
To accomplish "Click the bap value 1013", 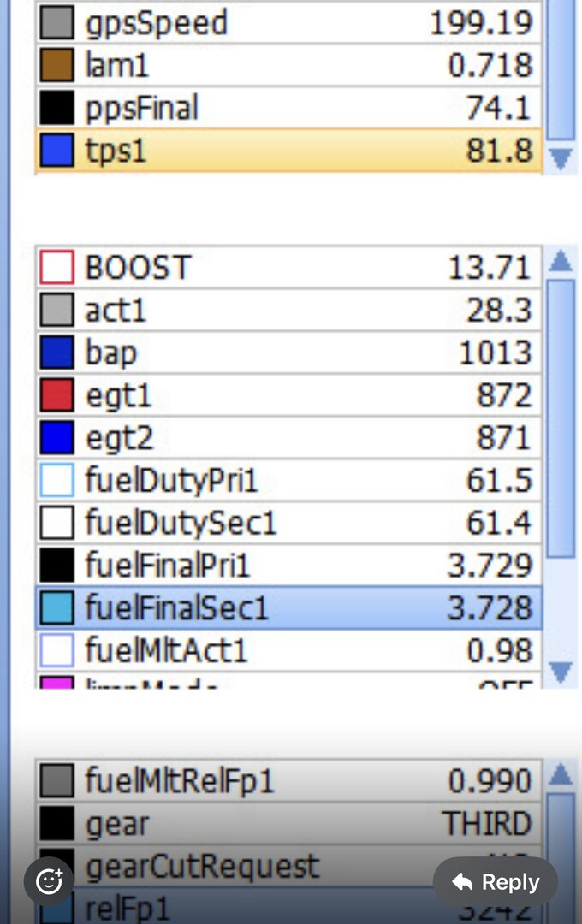I will (496, 352).
